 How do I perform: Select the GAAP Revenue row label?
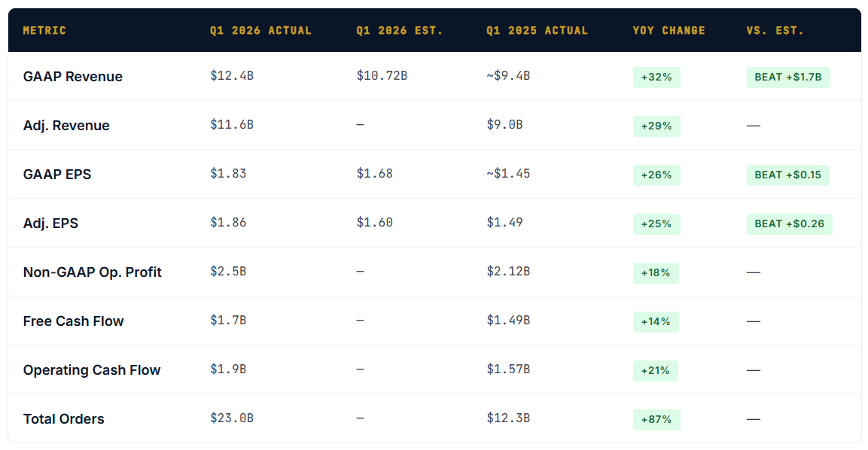pyautogui.click(x=72, y=77)
